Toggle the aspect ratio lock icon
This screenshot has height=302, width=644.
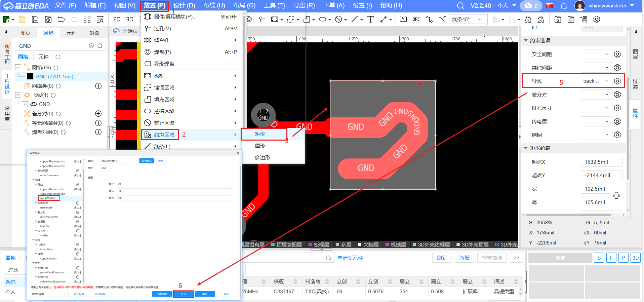[x=616, y=195]
